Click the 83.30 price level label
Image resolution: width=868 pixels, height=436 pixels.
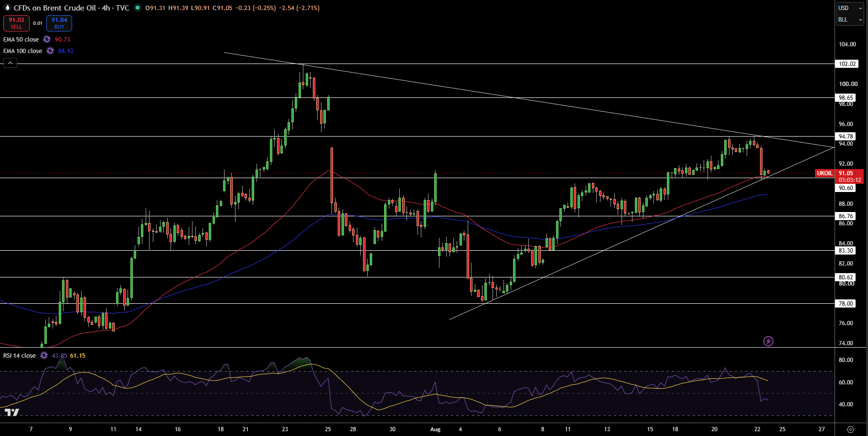click(x=846, y=251)
